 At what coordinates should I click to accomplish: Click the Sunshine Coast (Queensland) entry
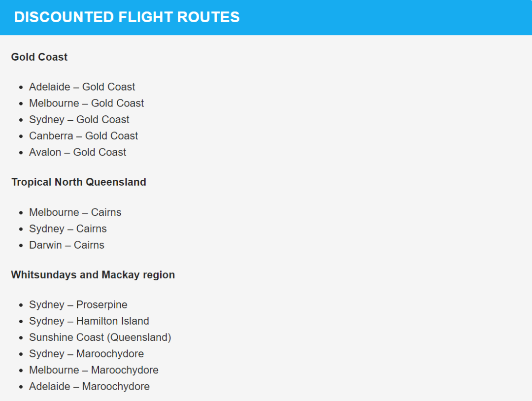pyautogui.click(x=100, y=337)
